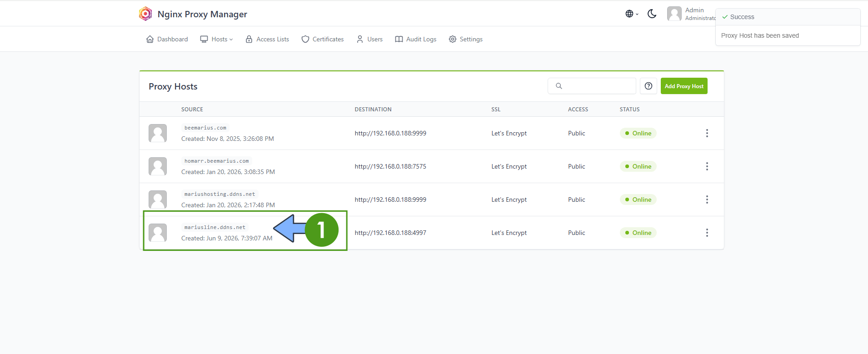868x354 pixels.
Task: Click Online status badge for homarr.beemarius.com
Action: (x=638, y=166)
